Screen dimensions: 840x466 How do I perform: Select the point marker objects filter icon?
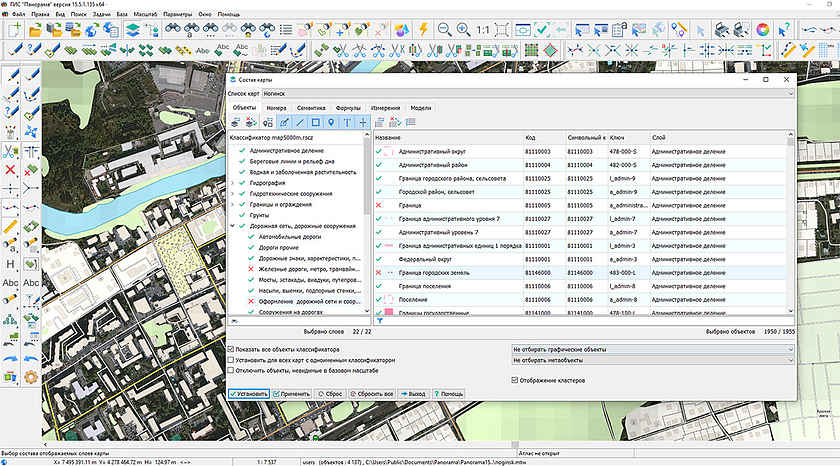tap(331, 122)
